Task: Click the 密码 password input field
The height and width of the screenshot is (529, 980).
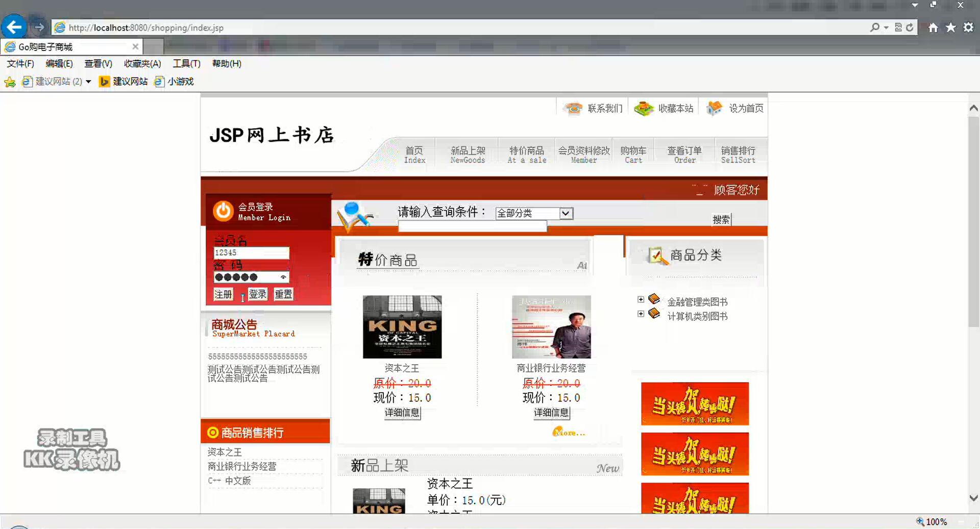Action: (x=251, y=277)
